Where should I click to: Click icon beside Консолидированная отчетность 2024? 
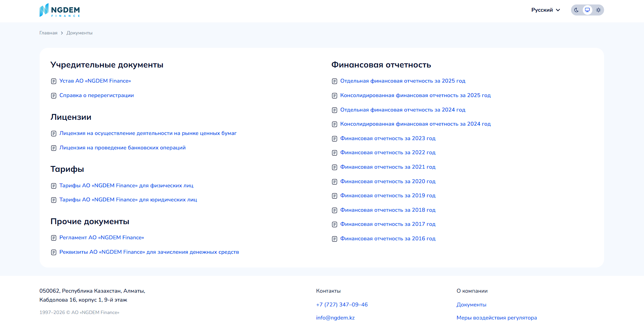point(335,124)
